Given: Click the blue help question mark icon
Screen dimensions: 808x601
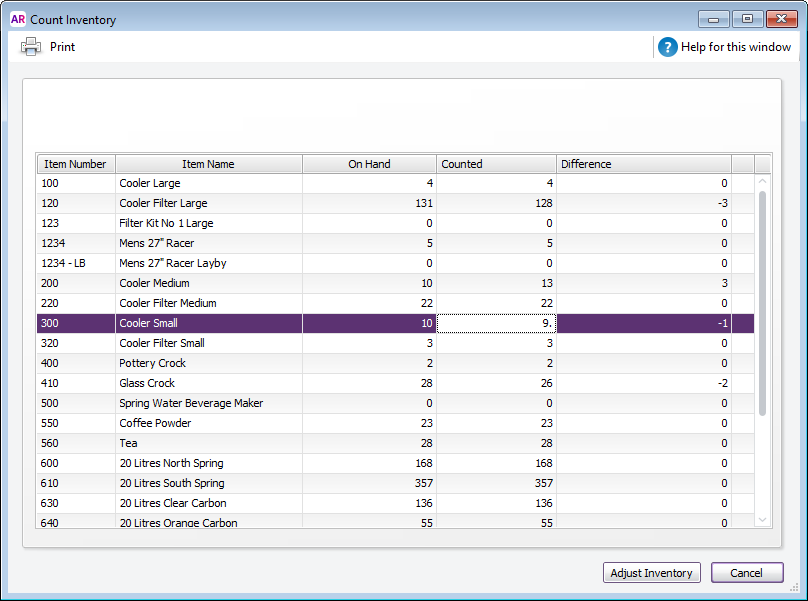Looking at the screenshot, I should (x=667, y=47).
